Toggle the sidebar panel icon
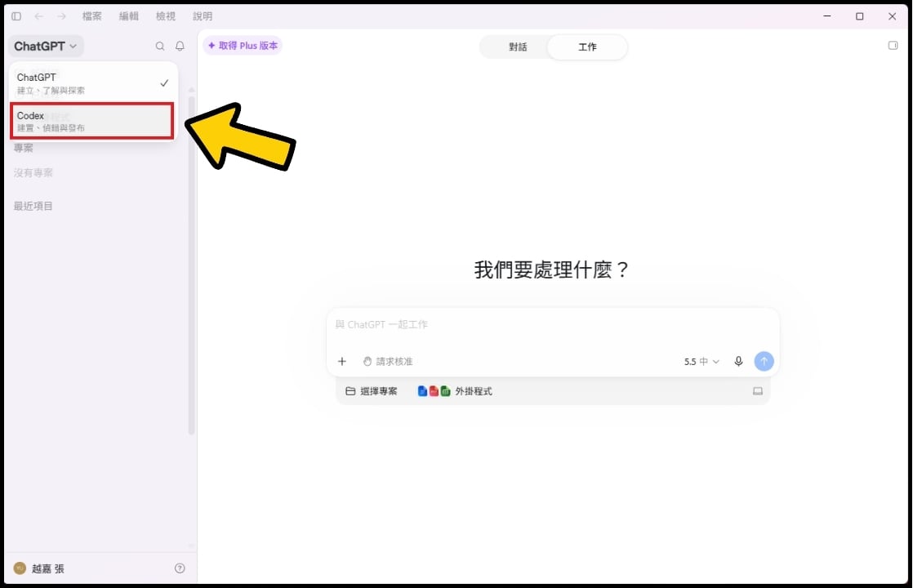 (x=16, y=16)
